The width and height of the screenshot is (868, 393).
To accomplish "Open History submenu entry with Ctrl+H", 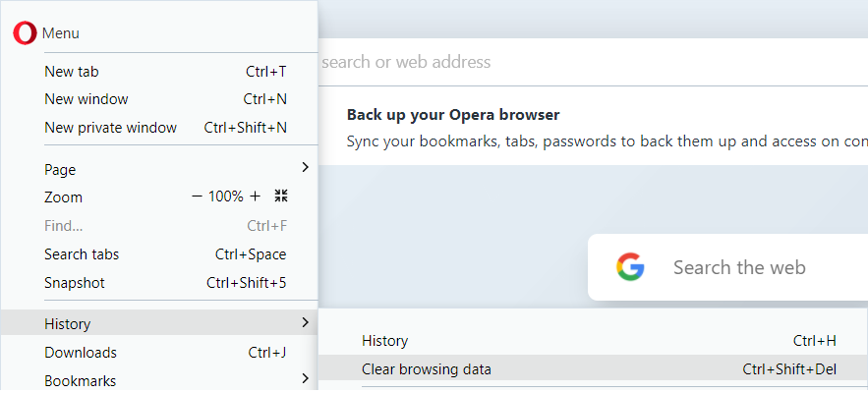I will coord(594,341).
